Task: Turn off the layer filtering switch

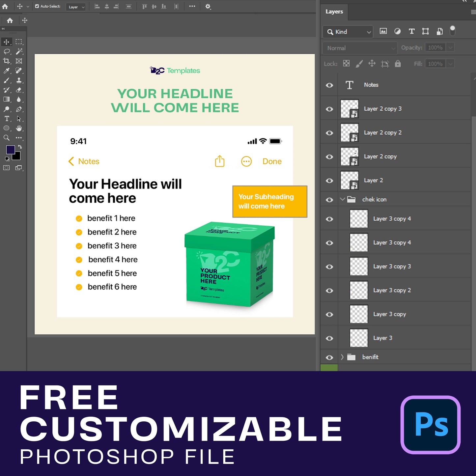Action: (x=453, y=31)
